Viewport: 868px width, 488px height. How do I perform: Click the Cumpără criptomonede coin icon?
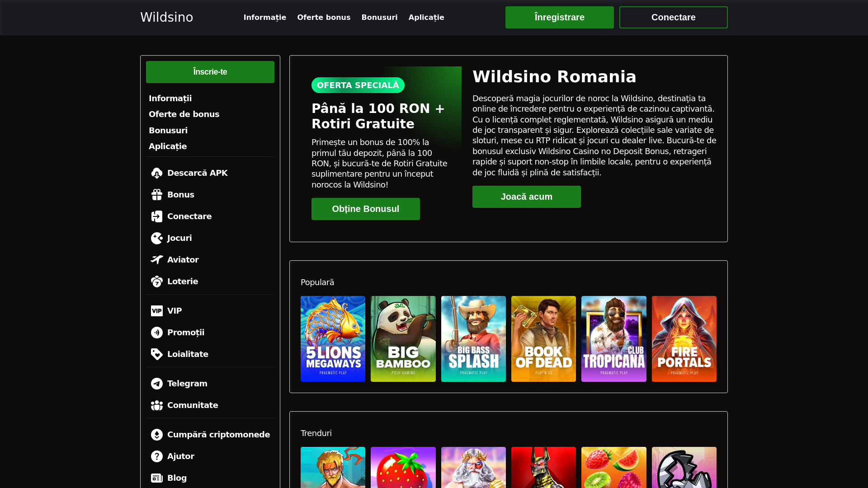157,435
